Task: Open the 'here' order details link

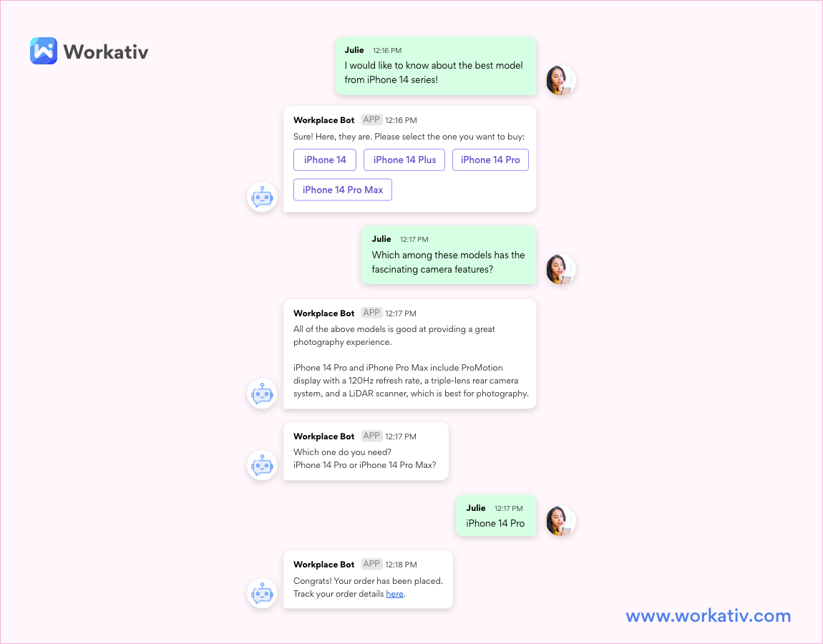Action: click(x=395, y=594)
